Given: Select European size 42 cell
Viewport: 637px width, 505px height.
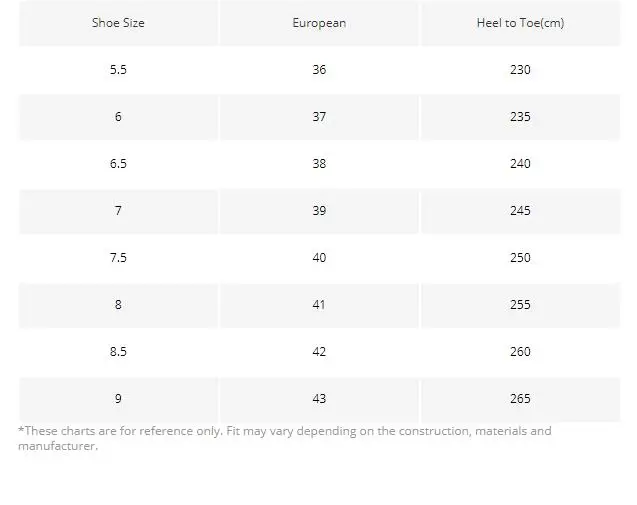Looking at the screenshot, I should [319, 351].
